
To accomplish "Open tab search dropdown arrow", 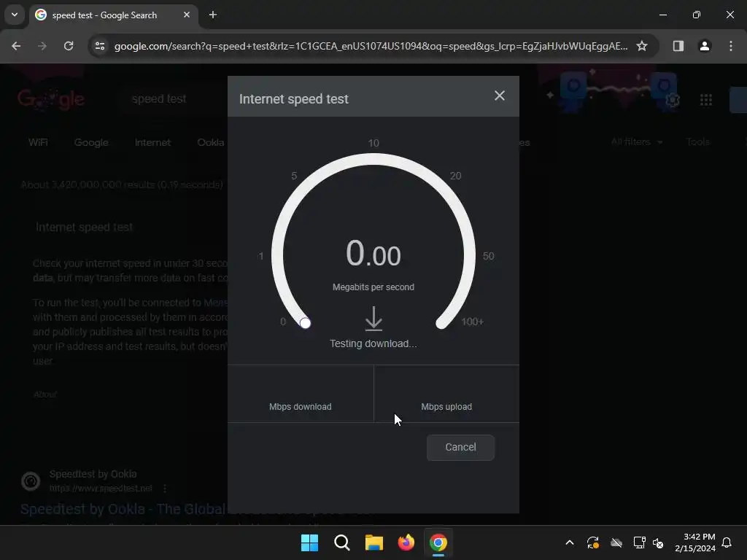I will [x=15, y=15].
